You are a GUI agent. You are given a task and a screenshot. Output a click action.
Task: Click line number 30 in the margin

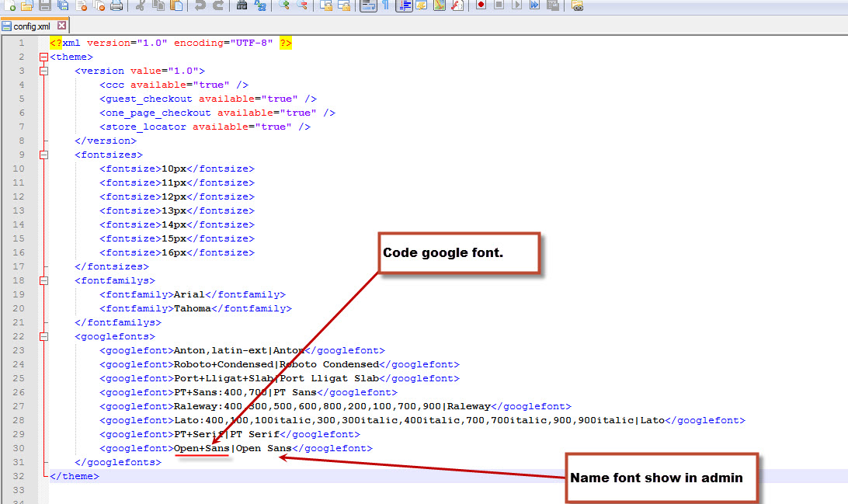point(19,448)
